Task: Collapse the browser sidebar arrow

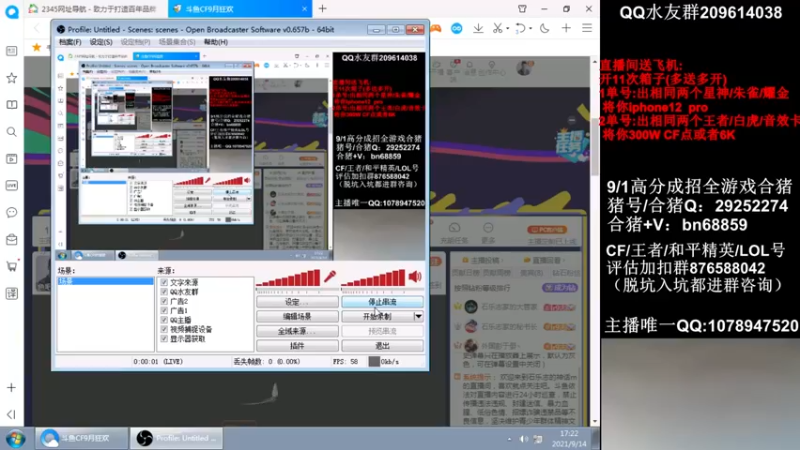Action: point(11,414)
